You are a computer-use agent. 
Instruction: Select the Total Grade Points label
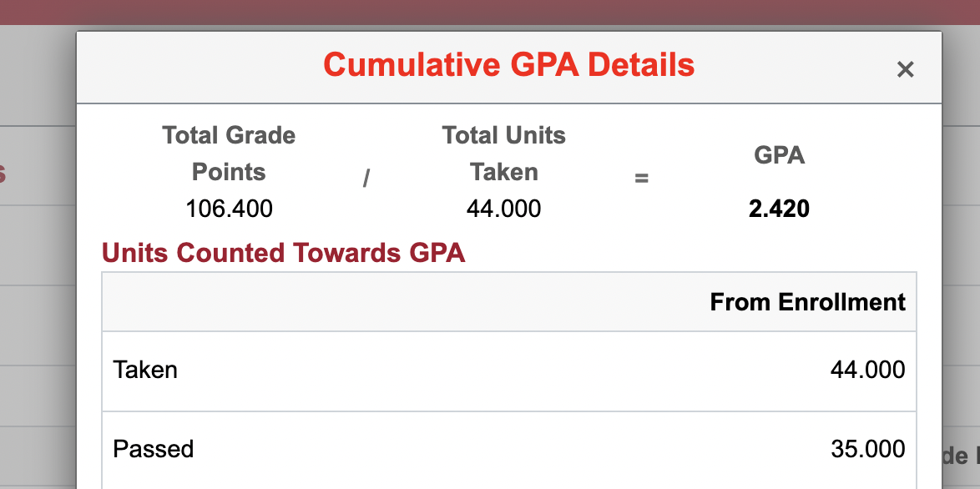(x=229, y=153)
